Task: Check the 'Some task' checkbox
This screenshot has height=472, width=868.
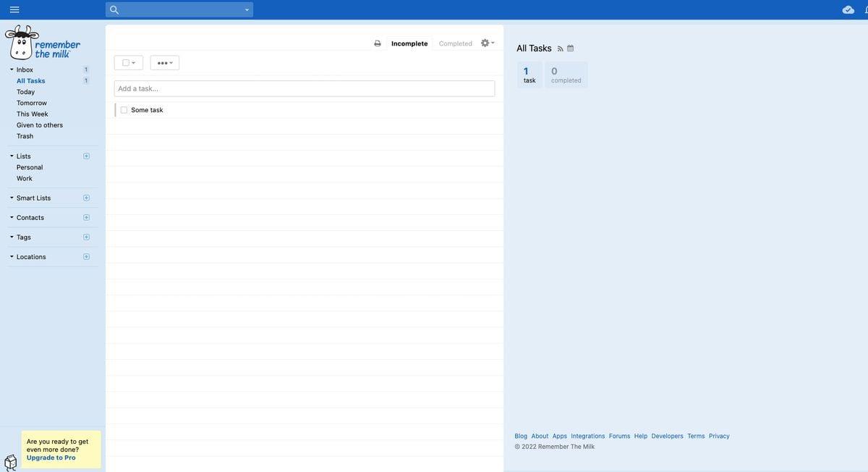Action: (x=124, y=110)
